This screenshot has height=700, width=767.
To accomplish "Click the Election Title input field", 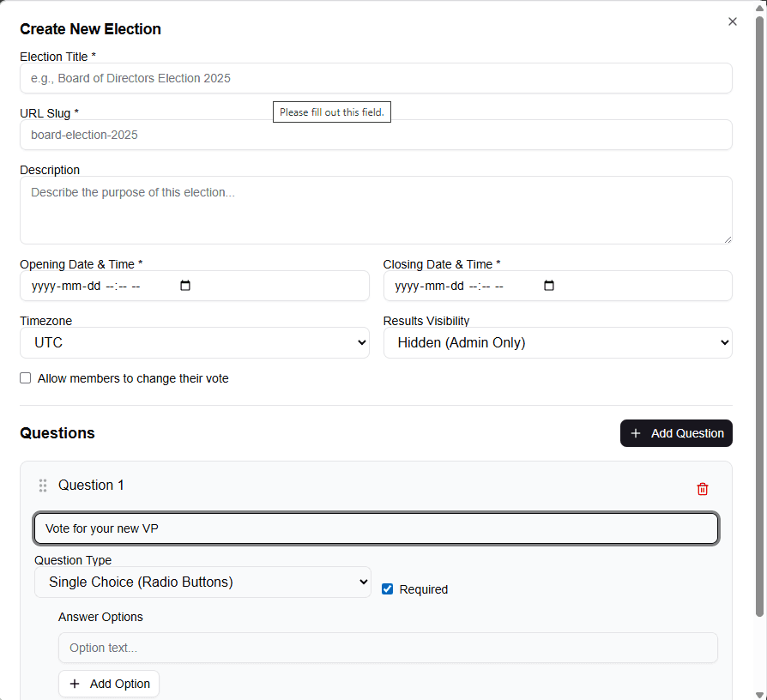I will coord(376,78).
